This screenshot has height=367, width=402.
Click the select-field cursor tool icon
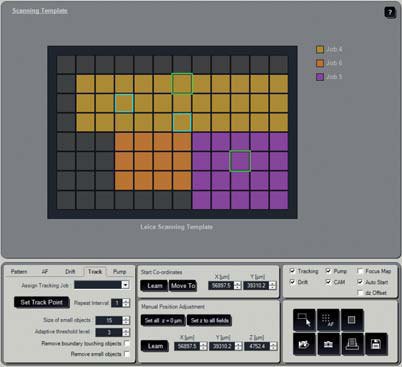pyautogui.click(x=304, y=320)
